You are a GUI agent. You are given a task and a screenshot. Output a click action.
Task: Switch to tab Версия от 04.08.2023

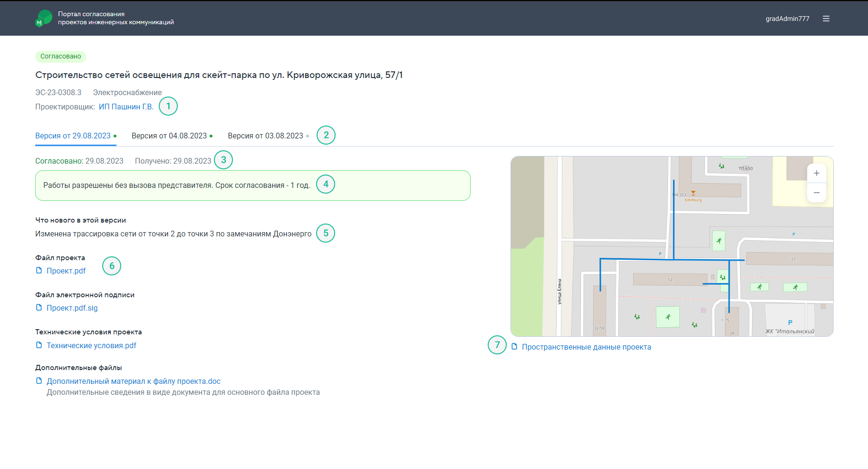(x=172, y=136)
